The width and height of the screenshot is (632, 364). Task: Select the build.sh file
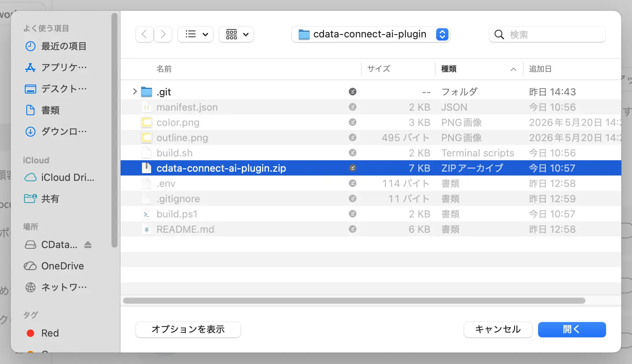(x=174, y=153)
